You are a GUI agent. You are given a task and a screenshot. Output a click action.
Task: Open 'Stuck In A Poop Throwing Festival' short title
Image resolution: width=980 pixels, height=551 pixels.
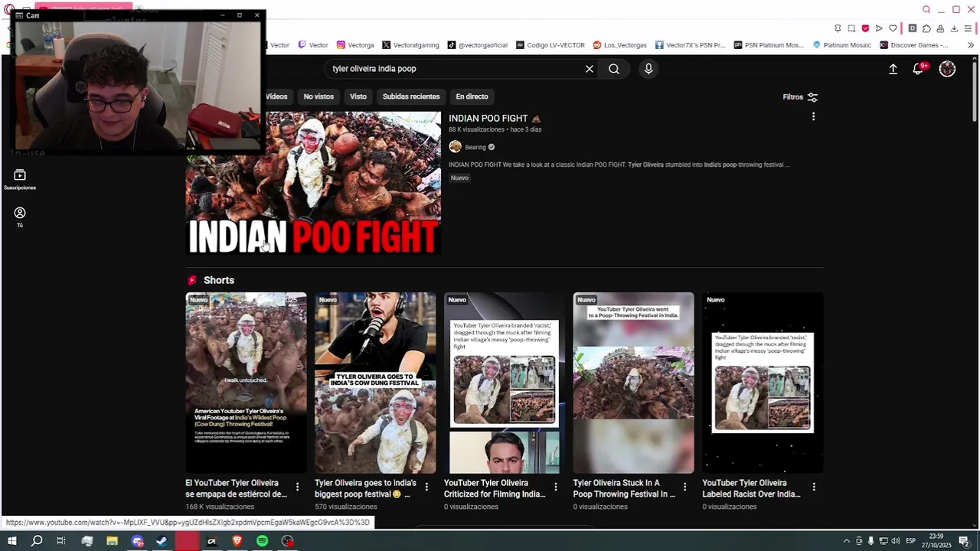click(x=624, y=488)
